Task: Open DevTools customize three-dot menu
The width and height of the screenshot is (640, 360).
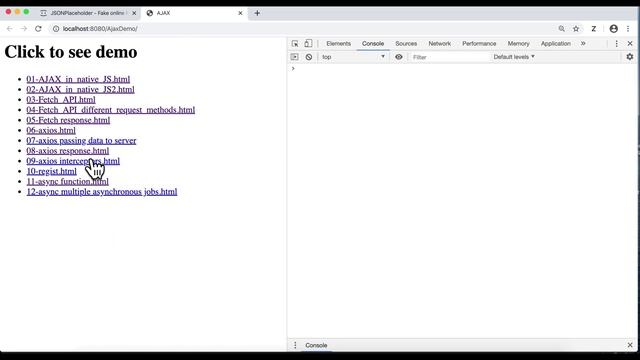Action: coord(616,43)
